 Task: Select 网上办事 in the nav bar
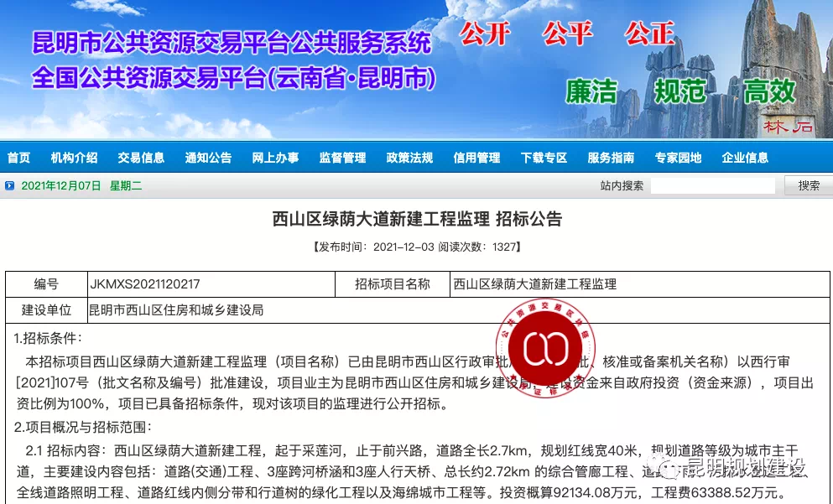pos(275,158)
